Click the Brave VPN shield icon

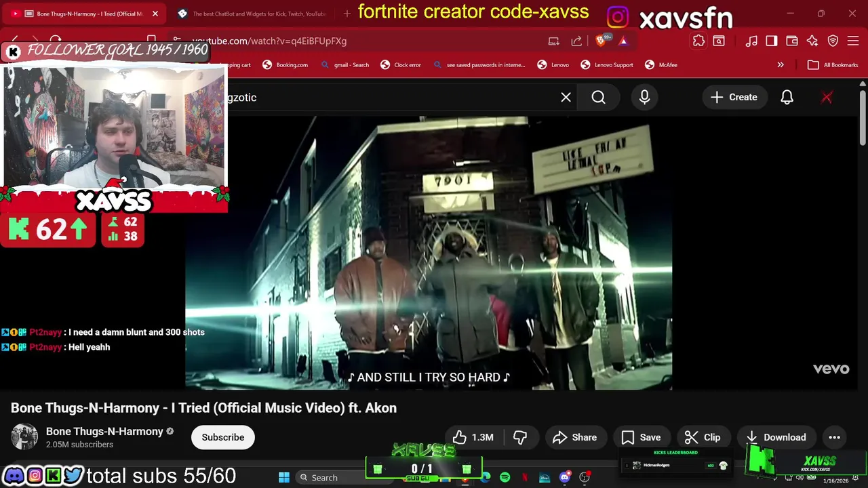coord(833,41)
